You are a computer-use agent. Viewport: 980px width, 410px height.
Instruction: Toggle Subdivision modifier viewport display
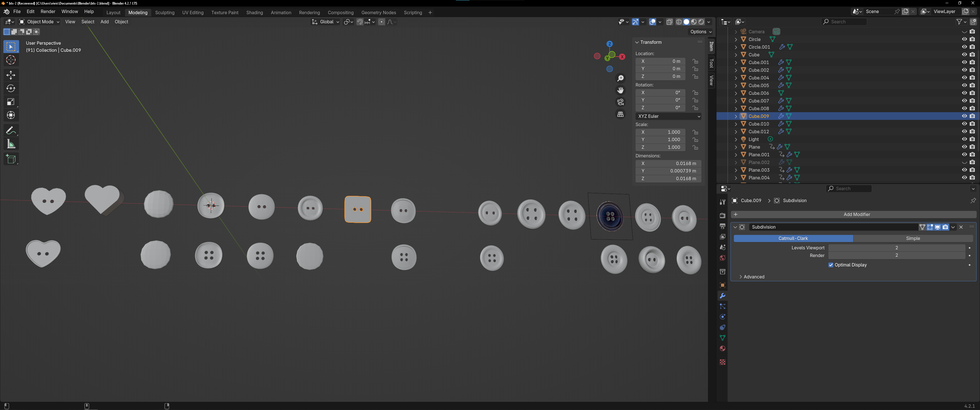pyautogui.click(x=937, y=227)
